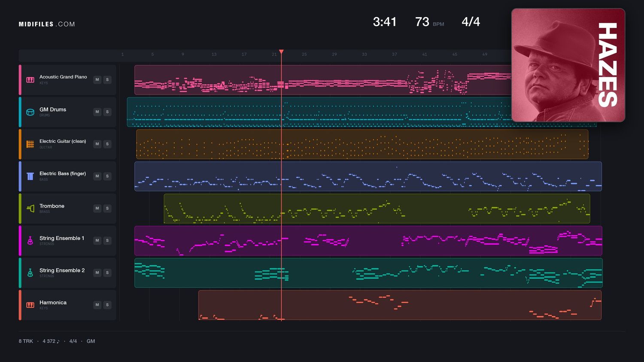The image size is (644, 362).
Task: Click the 4/4 time signature in the header
Action: coord(471,22)
